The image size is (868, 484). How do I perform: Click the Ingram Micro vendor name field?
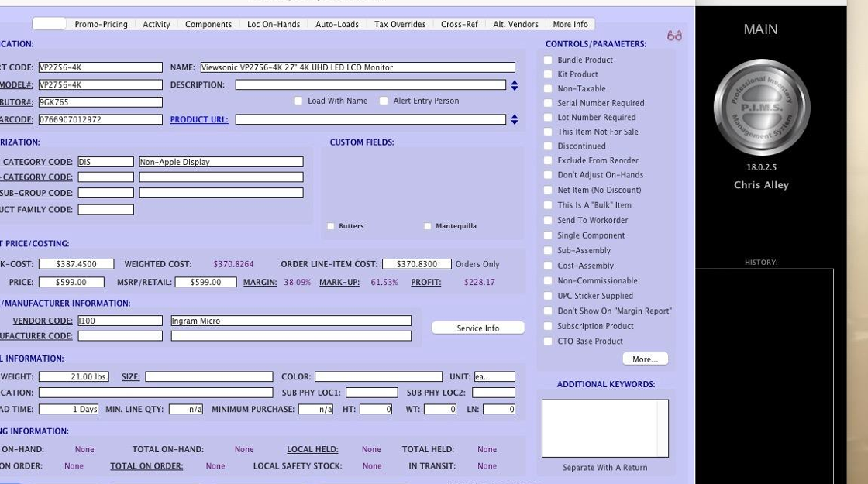point(291,321)
